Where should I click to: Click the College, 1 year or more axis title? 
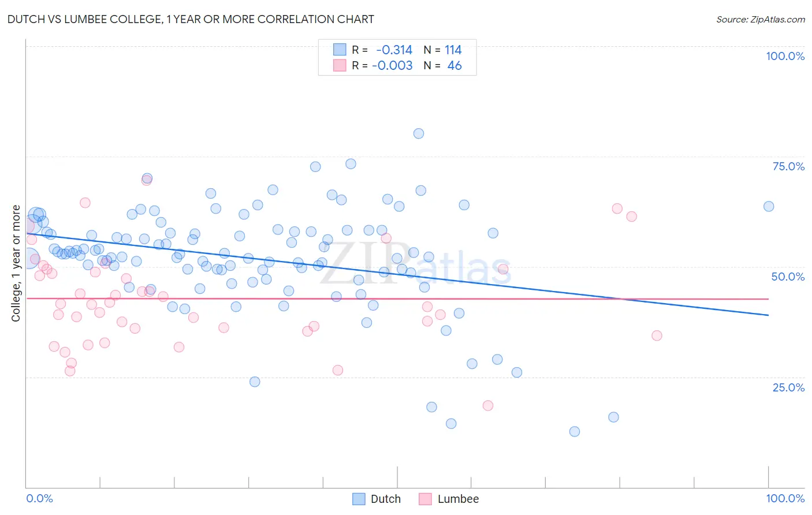coord(16,263)
